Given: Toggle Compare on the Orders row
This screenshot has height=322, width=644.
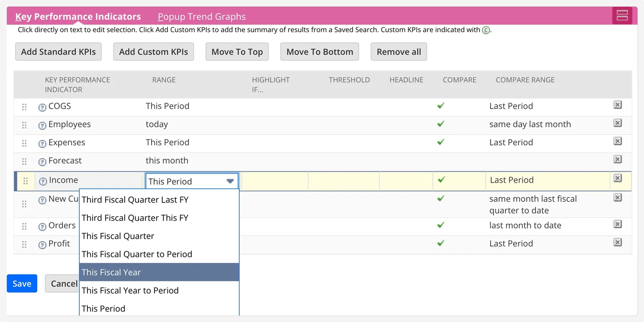Looking at the screenshot, I should (x=441, y=225).
